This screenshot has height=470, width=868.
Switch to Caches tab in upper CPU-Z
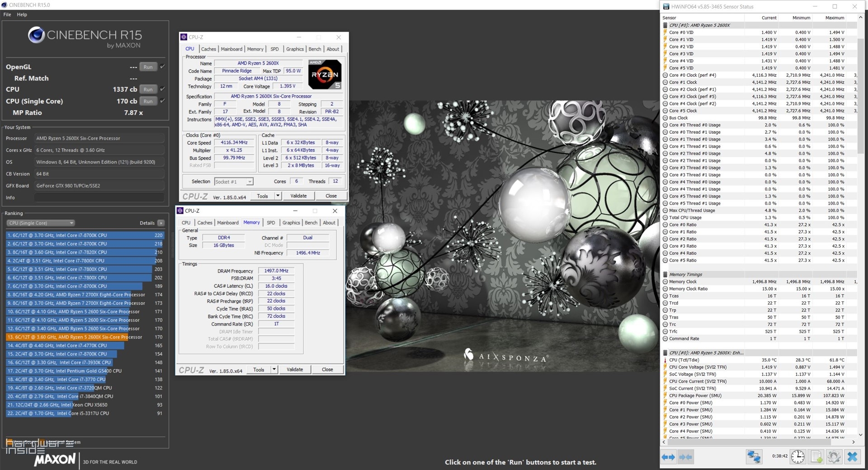pos(208,49)
